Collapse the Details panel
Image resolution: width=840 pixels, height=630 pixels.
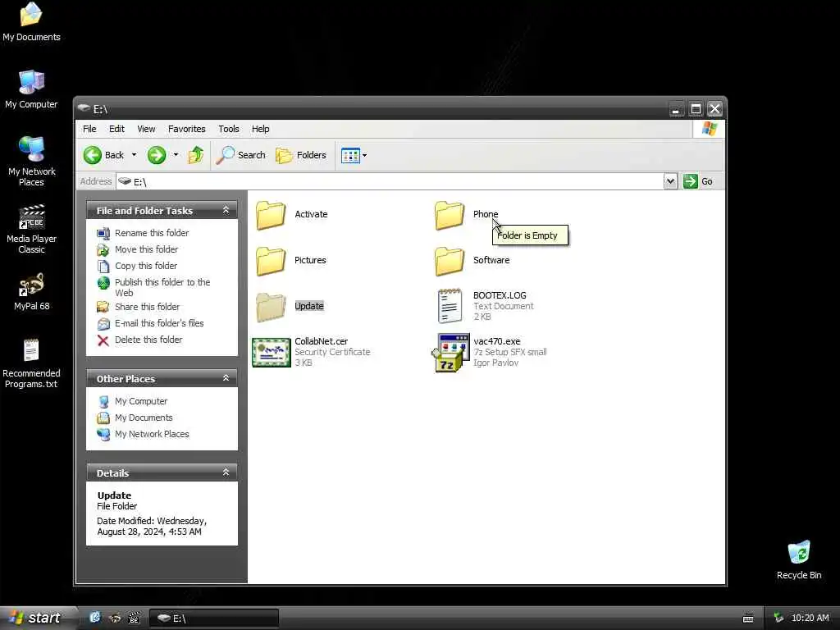pos(226,472)
